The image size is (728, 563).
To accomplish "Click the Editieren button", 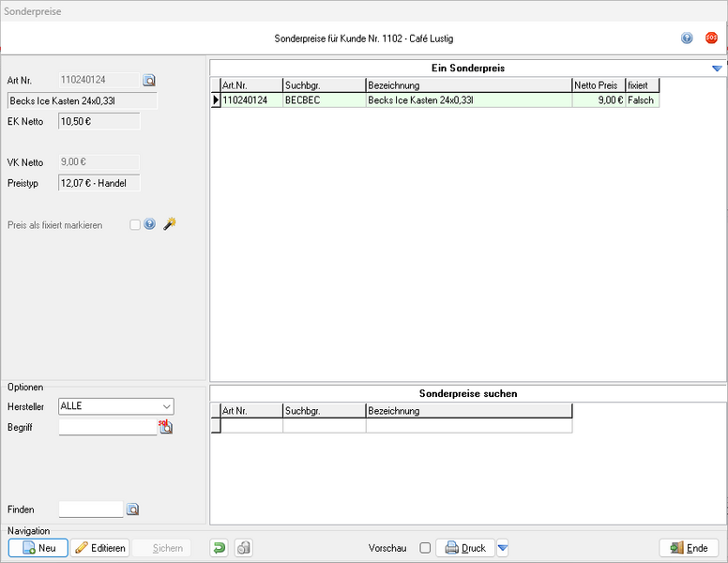I will click(99, 548).
